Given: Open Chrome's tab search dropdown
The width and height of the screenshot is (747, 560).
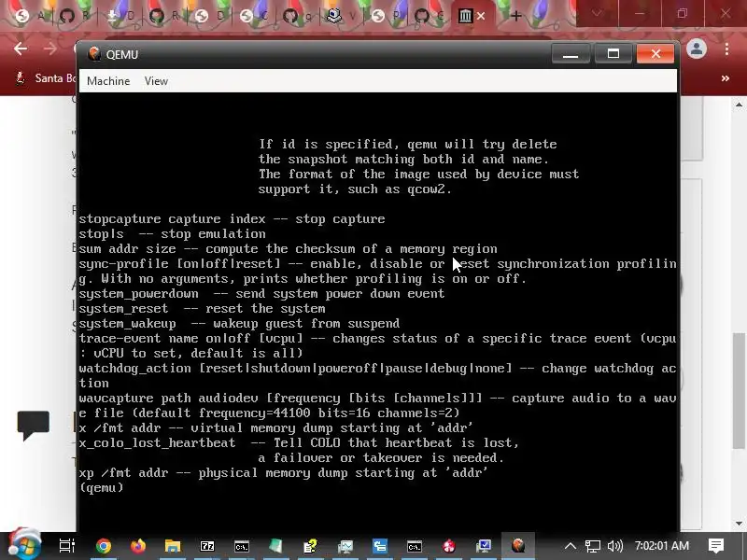Looking at the screenshot, I should pos(597,13).
